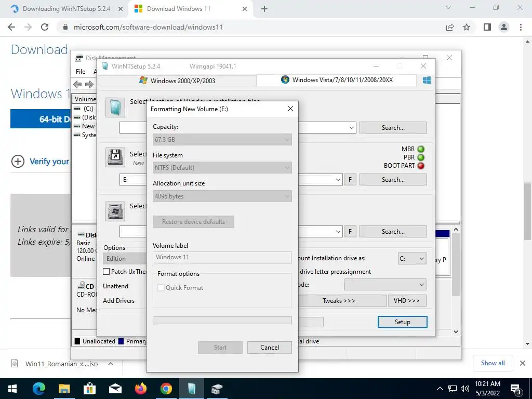Open Chrome profile icon
Viewport: 532px width, 399px height.
point(504,27)
